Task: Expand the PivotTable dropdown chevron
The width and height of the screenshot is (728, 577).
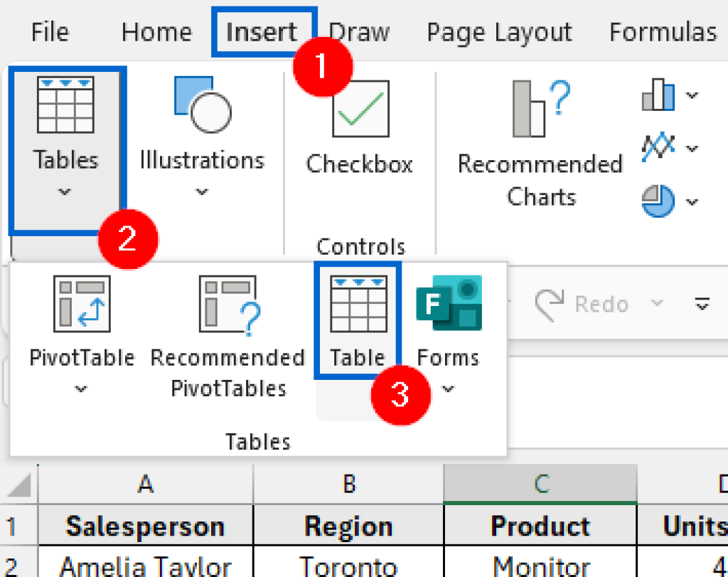Action: (x=80, y=389)
